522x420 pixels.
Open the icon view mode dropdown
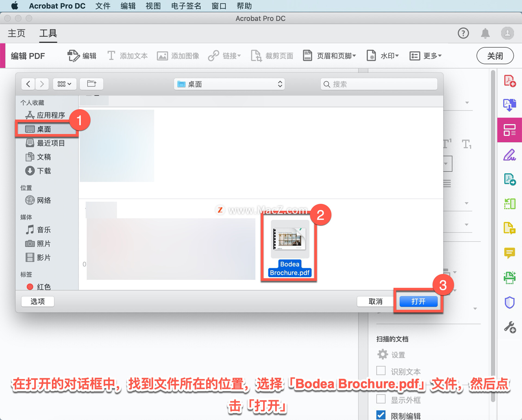click(64, 84)
